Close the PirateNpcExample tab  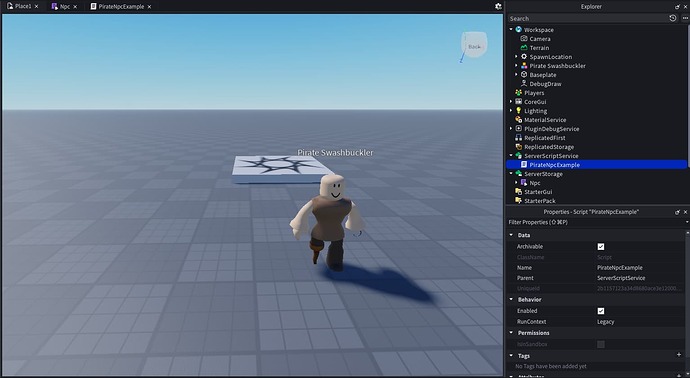[149, 7]
